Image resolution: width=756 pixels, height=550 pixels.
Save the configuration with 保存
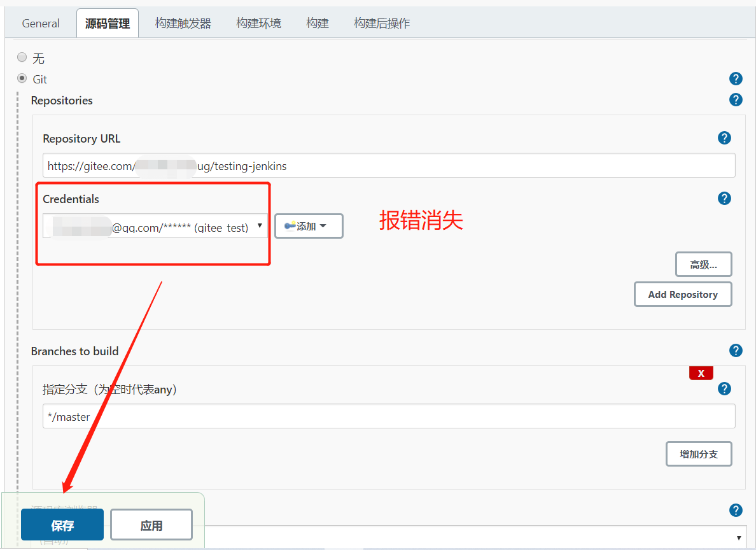62,525
